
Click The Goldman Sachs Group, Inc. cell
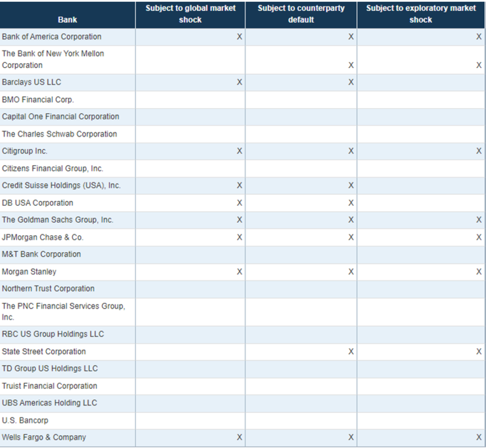[x=58, y=220]
